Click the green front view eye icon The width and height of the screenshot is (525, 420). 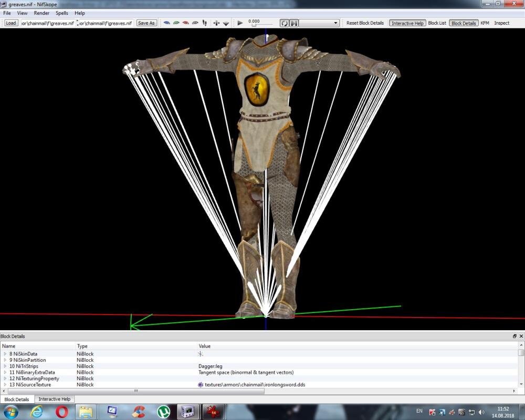click(x=176, y=23)
